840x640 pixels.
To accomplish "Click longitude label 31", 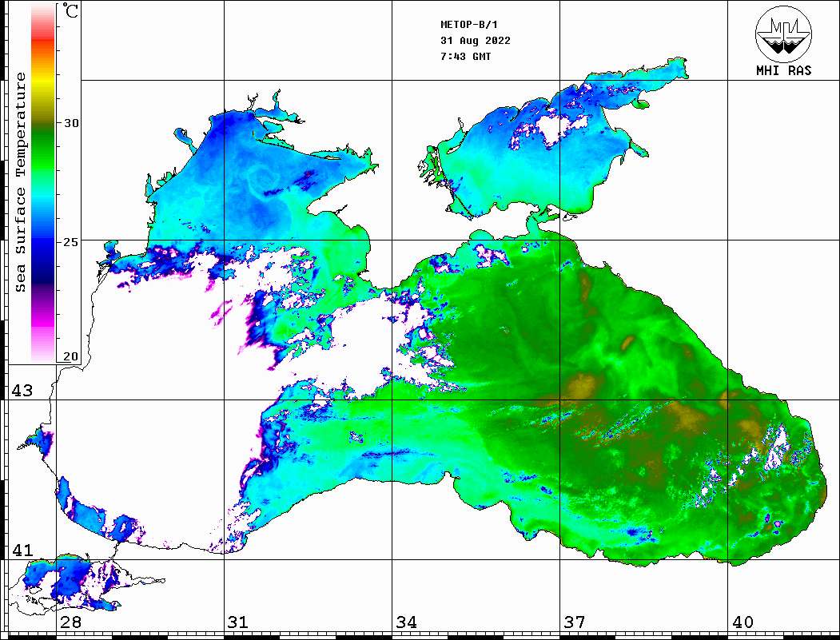I will point(238,622).
